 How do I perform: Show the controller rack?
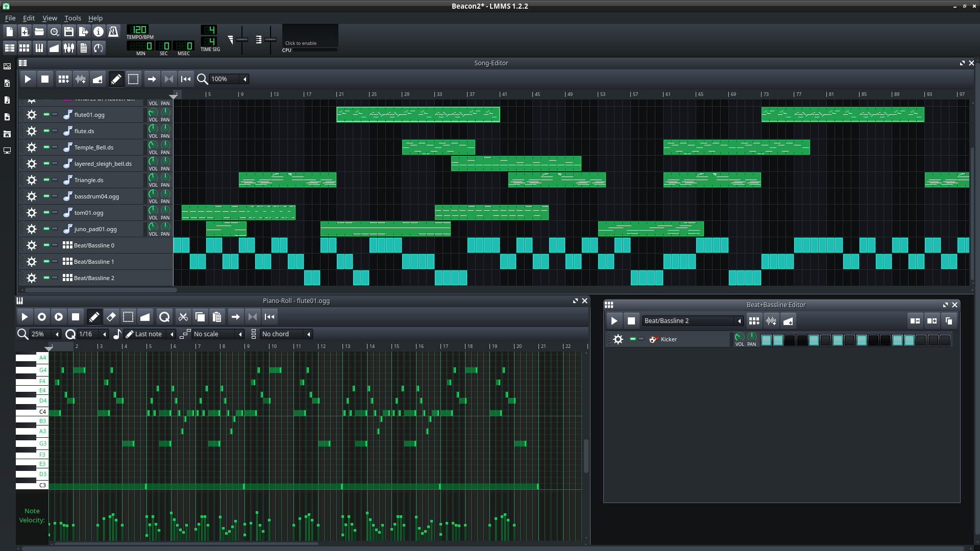coord(99,48)
